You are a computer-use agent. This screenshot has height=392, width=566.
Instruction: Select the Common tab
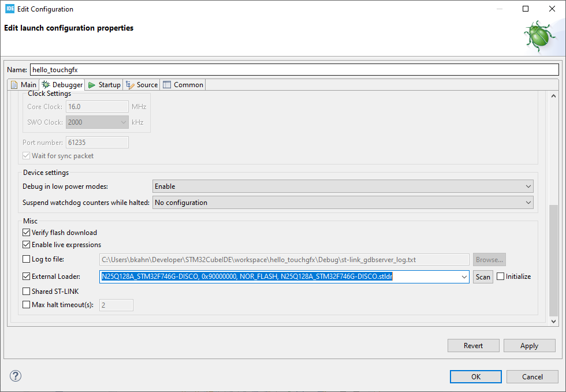183,85
